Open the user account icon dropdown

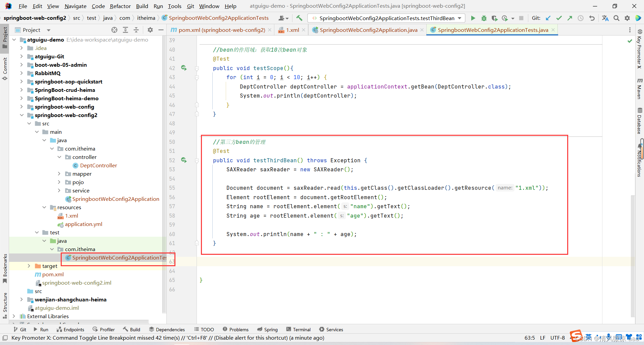coord(283,18)
